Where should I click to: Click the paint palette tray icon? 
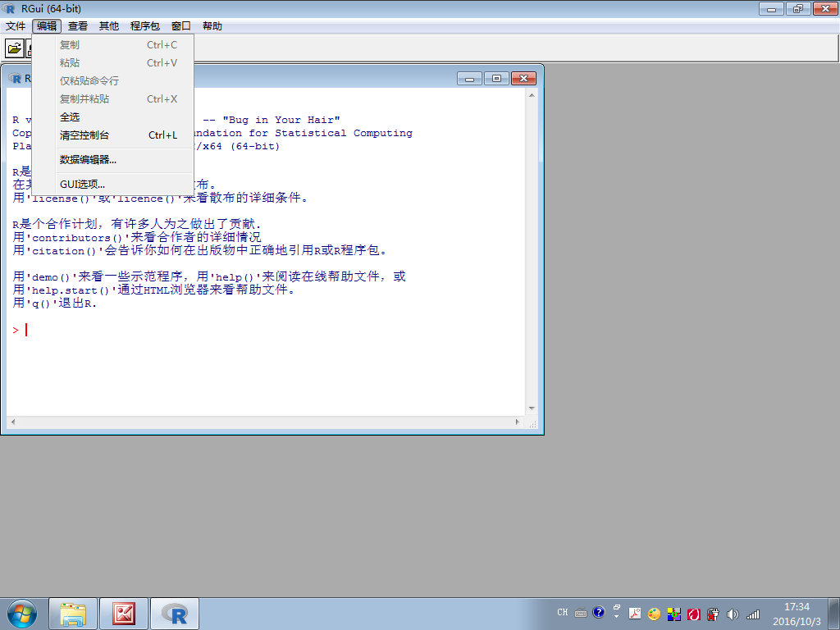point(654,614)
